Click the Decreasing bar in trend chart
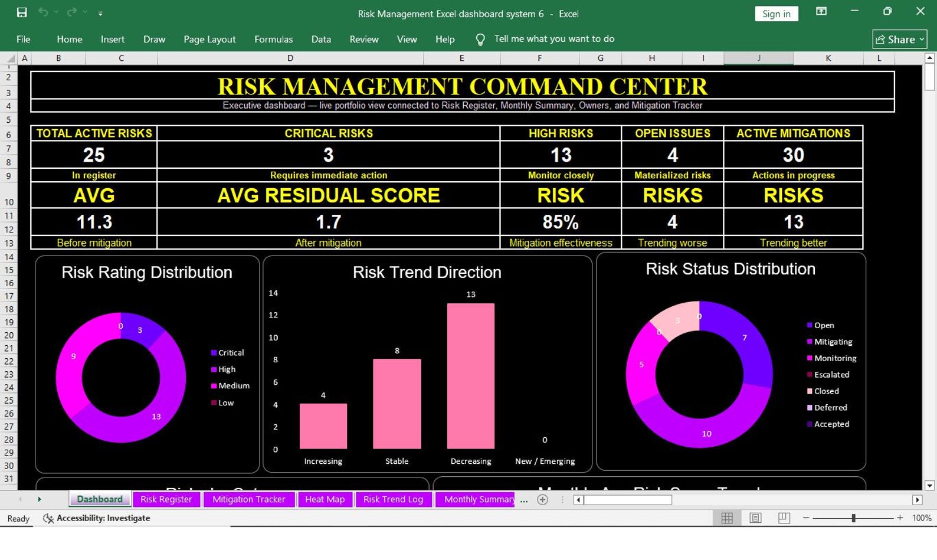Viewport: 937px width, 560px height. point(470,376)
